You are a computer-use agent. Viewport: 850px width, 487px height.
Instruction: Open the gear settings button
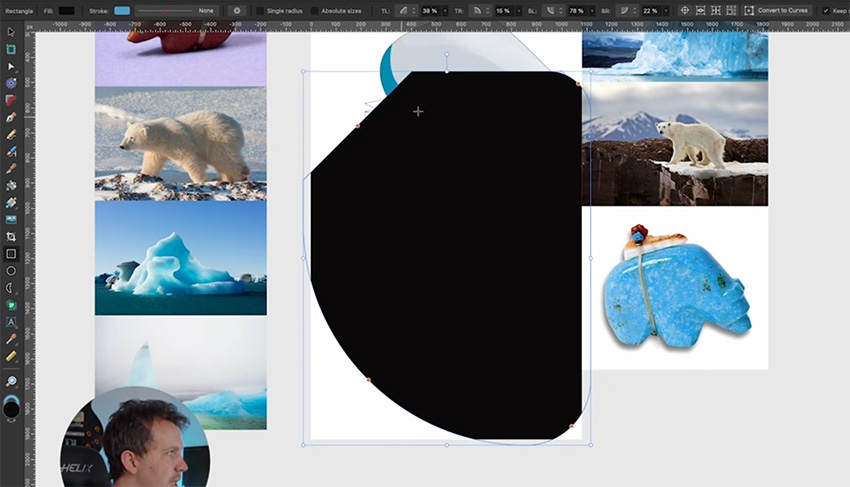236,10
